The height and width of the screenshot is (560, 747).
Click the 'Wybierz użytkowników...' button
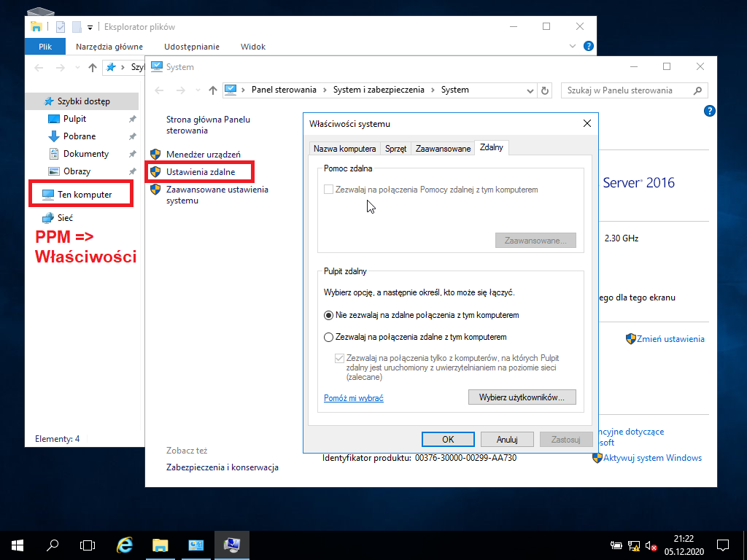[522, 397]
